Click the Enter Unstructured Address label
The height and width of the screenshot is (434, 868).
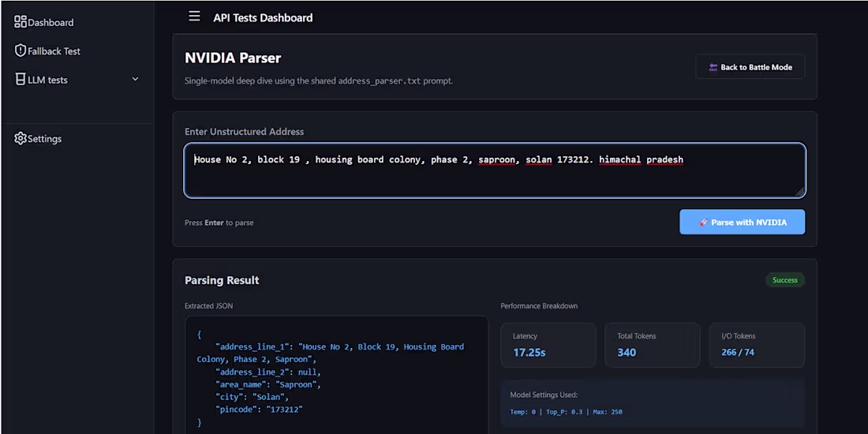[244, 132]
